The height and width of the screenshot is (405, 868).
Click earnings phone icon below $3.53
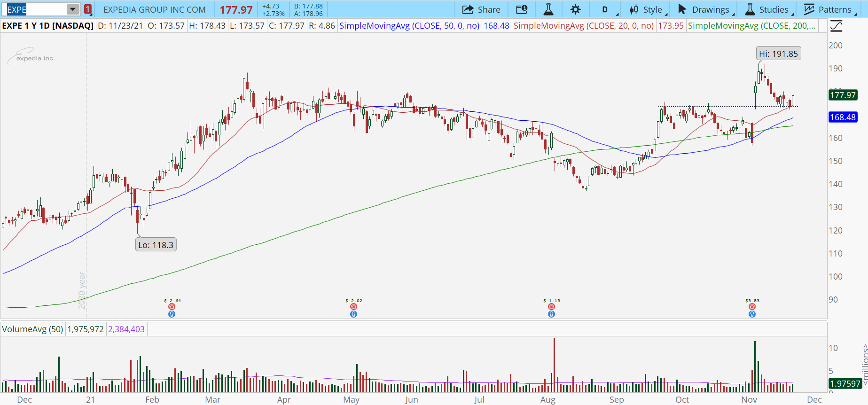752,307
